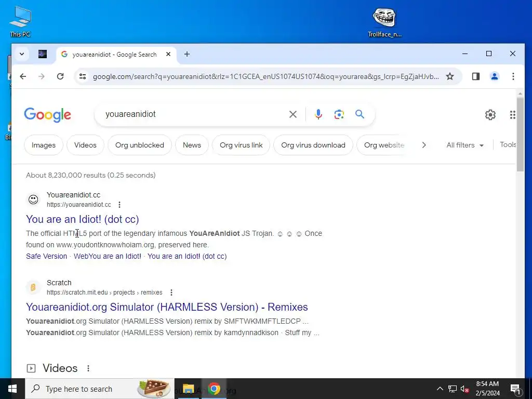Click the Chrome address bar URL
The width and height of the screenshot is (532, 399).
[x=265, y=77]
